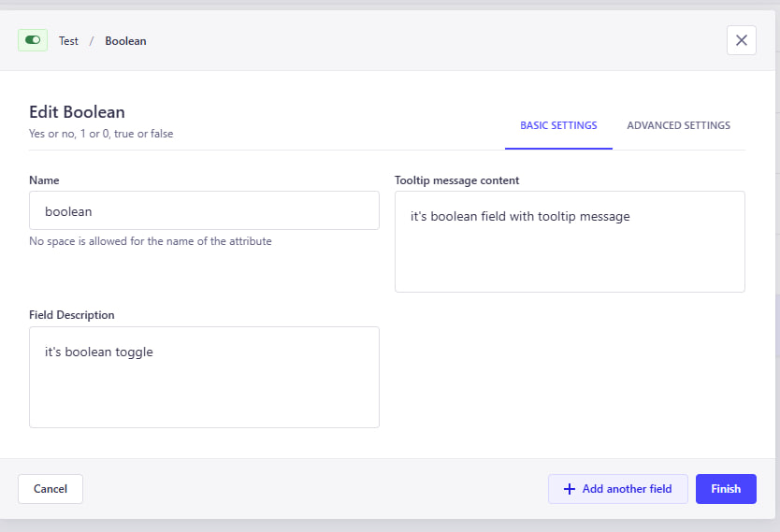Viewport: 780px width, 532px height.
Task: Click the Add another field button
Action: [x=618, y=489]
